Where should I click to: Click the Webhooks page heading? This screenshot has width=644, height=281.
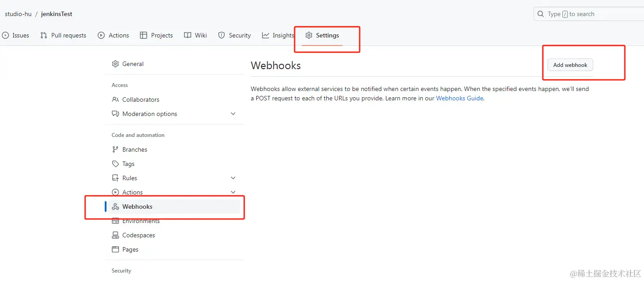(x=276, y=66)
